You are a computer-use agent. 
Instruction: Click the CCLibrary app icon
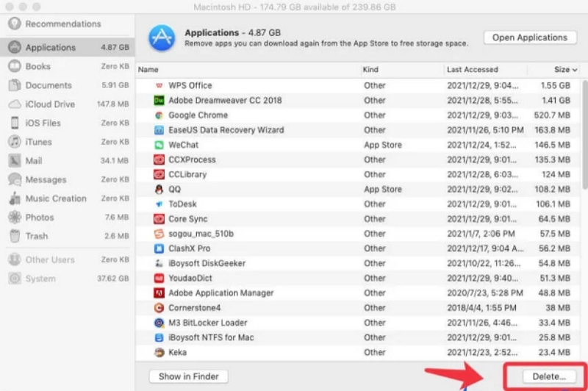(x=159, y=174)
